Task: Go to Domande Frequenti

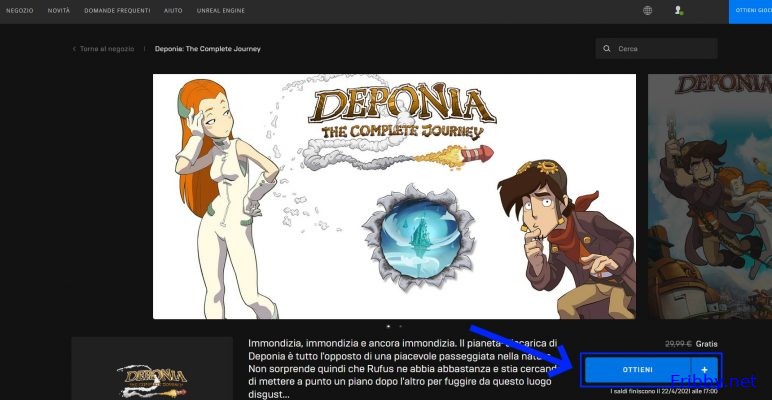Action: [117, 11]
